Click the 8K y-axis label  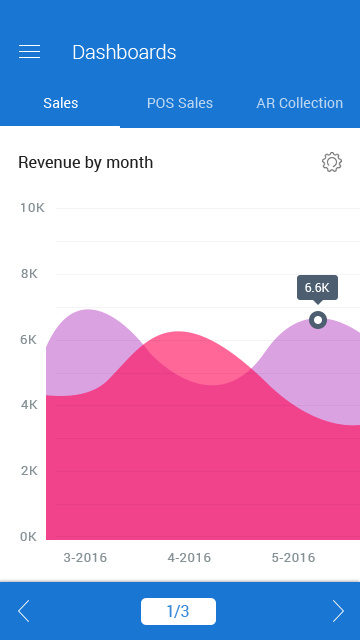tap(29, 274)
